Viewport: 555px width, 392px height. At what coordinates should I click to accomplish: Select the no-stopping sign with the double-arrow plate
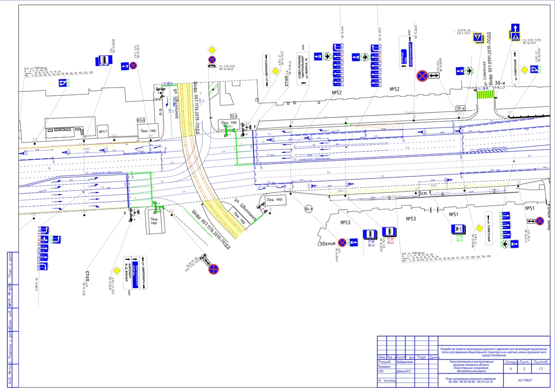tap(421, 76)
